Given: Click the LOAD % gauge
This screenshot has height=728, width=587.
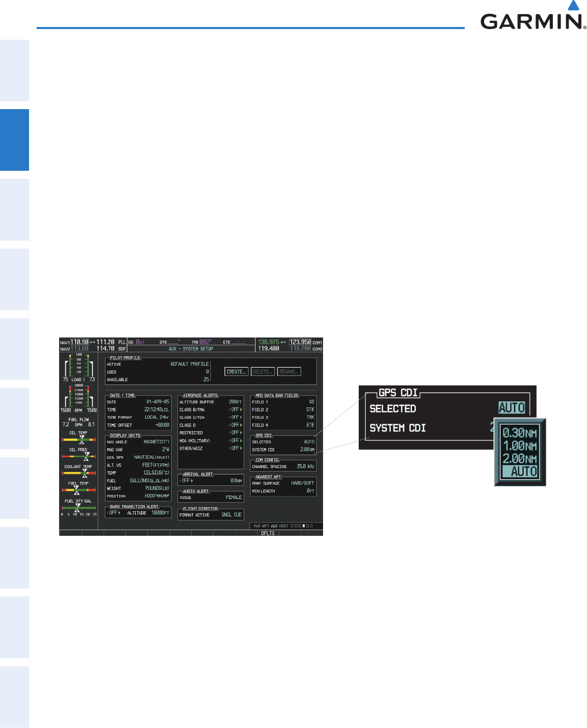Looking at the screenshot, I should 78,367.
